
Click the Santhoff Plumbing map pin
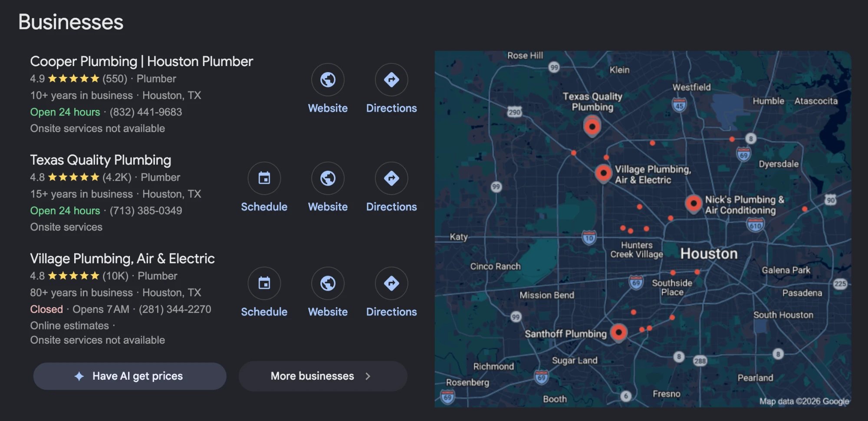click(x=618, y=333)
